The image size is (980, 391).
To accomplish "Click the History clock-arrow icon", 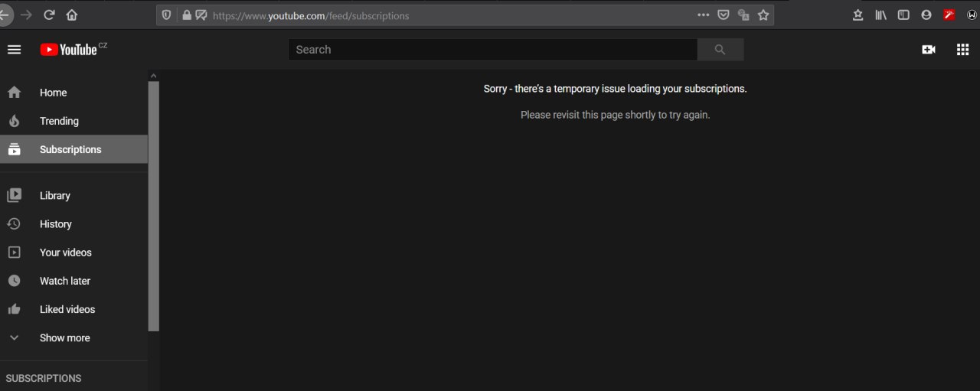I will coord(14,224).
